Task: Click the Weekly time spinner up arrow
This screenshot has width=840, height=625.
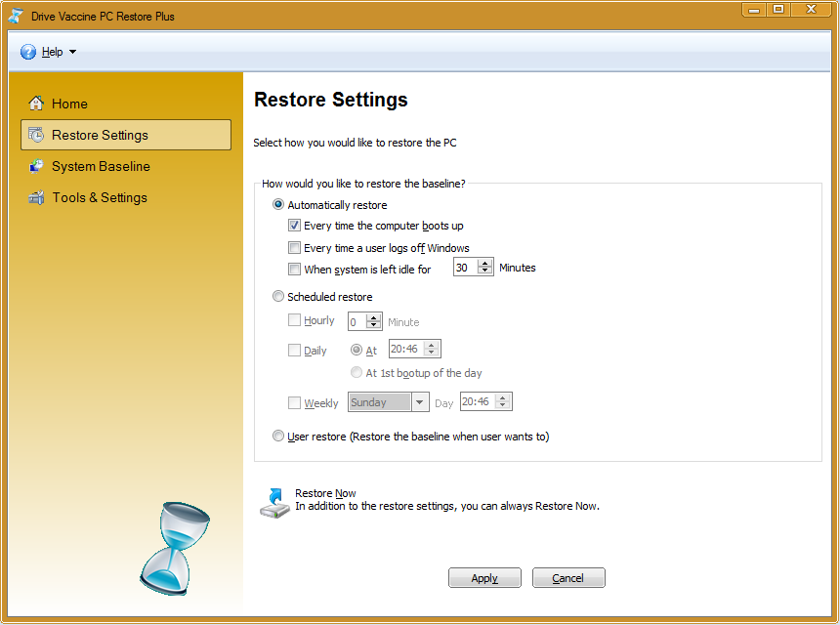Action: click(502, 397)
